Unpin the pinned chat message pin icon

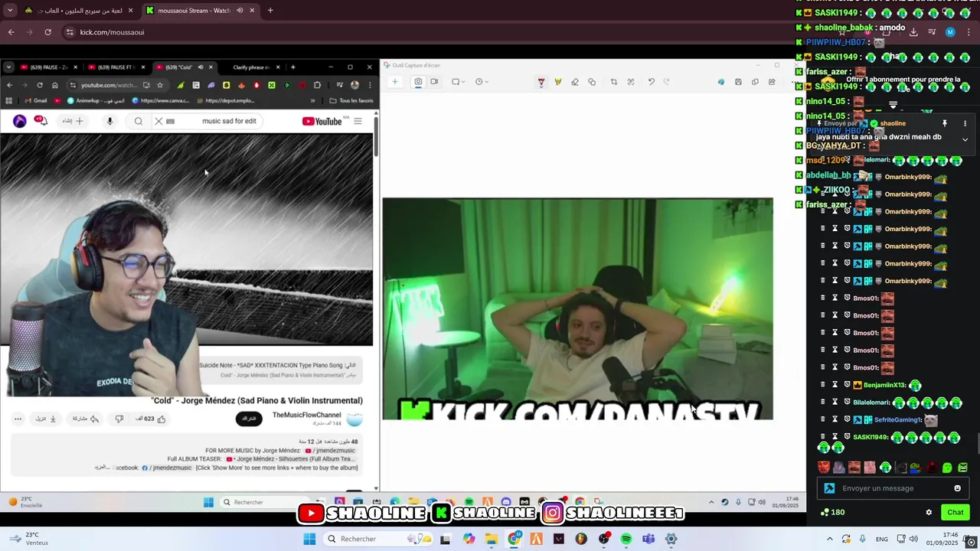pos(944,123)
